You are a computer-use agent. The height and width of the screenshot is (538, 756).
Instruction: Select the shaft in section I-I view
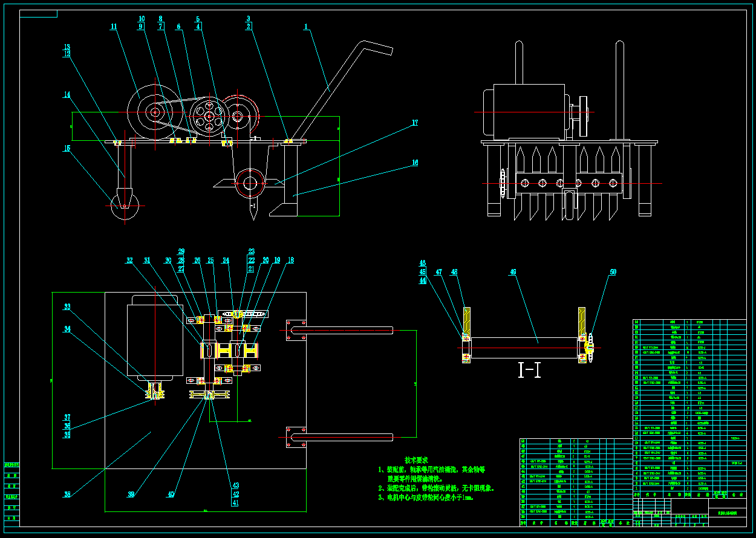pyautogui.click(x=524, y=348)
